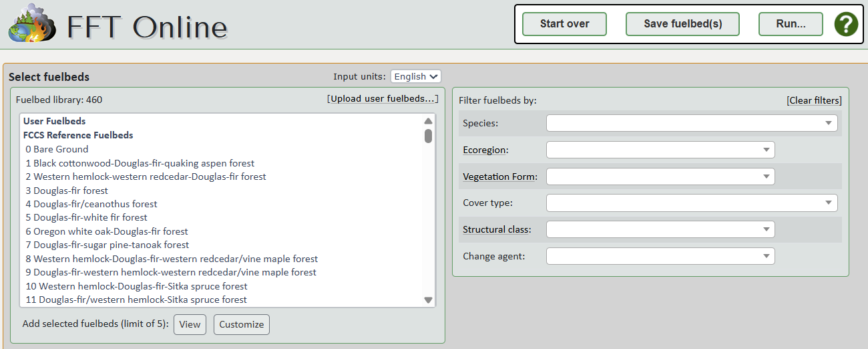Click the Clear filters link
Image resolution: width=868 pixels, height=349 pixels.
click(x=814, y=100)
